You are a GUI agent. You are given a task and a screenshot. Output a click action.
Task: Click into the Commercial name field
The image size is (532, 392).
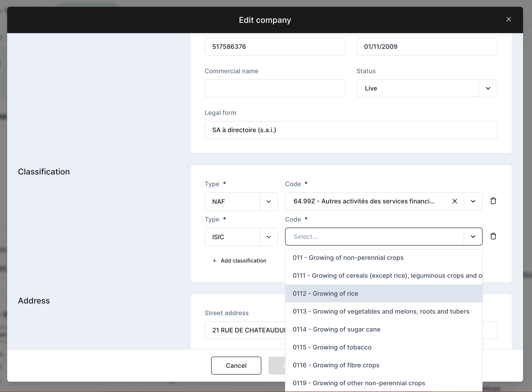tap(275, 88)
